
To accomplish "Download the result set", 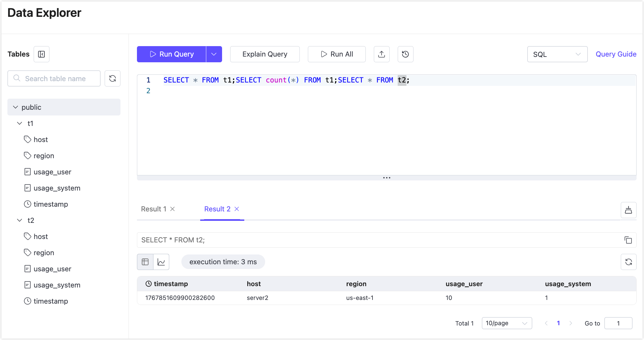I will [628, 210].
